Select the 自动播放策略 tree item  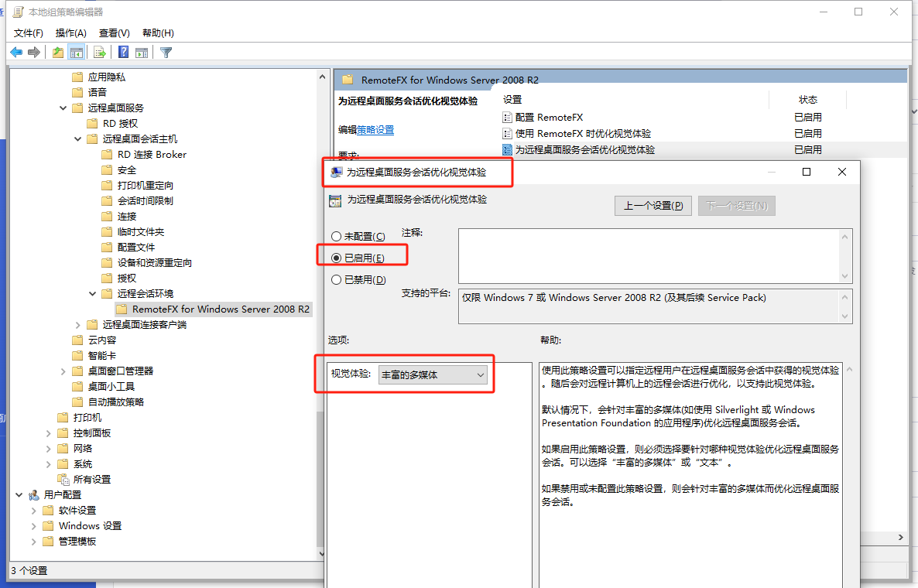click(x=116, y=402)
